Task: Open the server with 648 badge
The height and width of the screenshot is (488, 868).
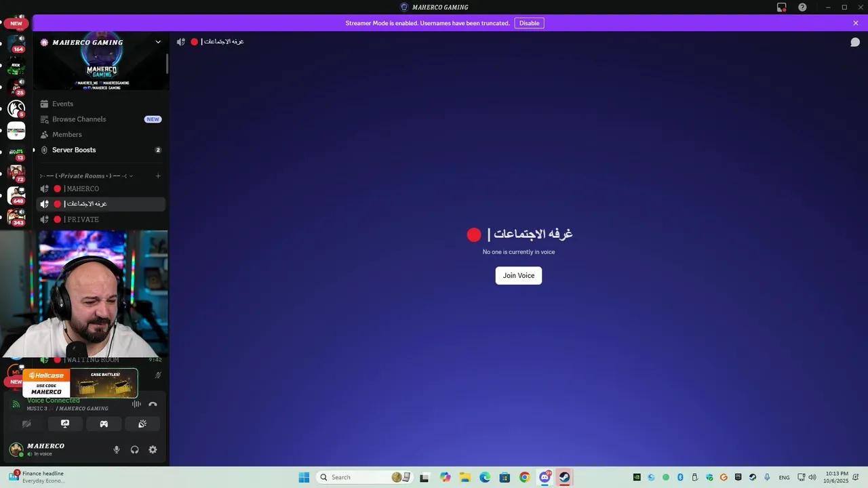Action: point(16,196)
